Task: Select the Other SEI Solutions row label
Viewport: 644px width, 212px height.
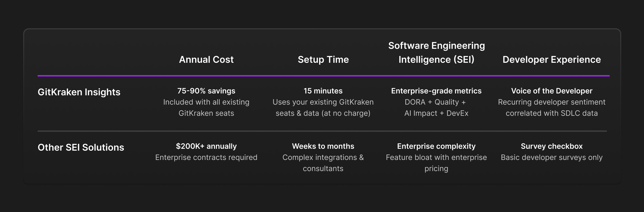Action: (x=81, y=147)
